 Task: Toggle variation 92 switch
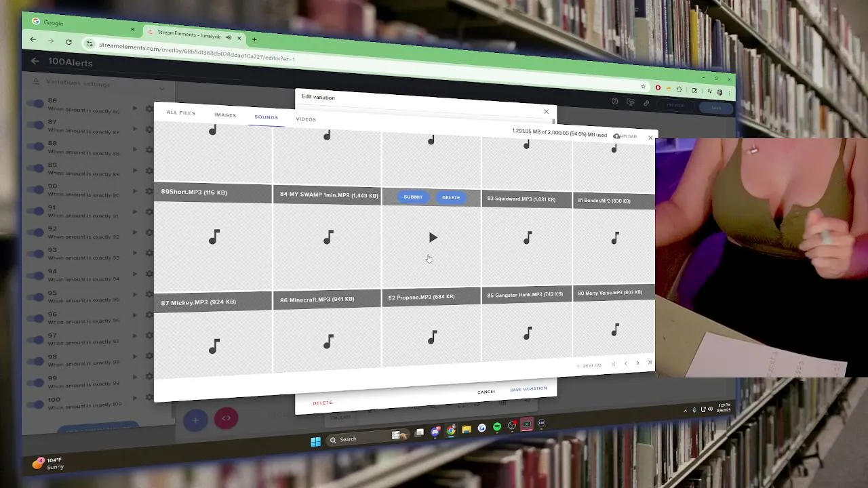(35, 232)
